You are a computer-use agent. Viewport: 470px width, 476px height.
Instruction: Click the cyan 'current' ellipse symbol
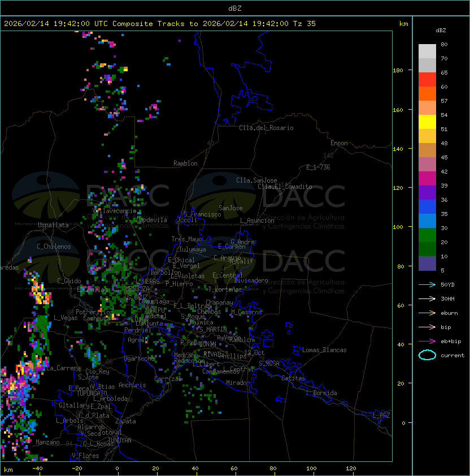point(427,355)
